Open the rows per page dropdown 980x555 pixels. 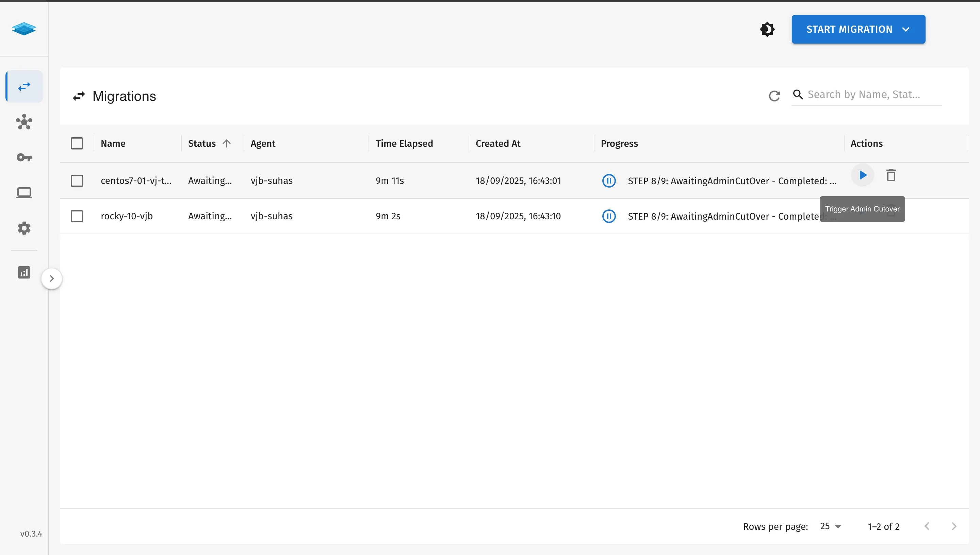[831, 526]
